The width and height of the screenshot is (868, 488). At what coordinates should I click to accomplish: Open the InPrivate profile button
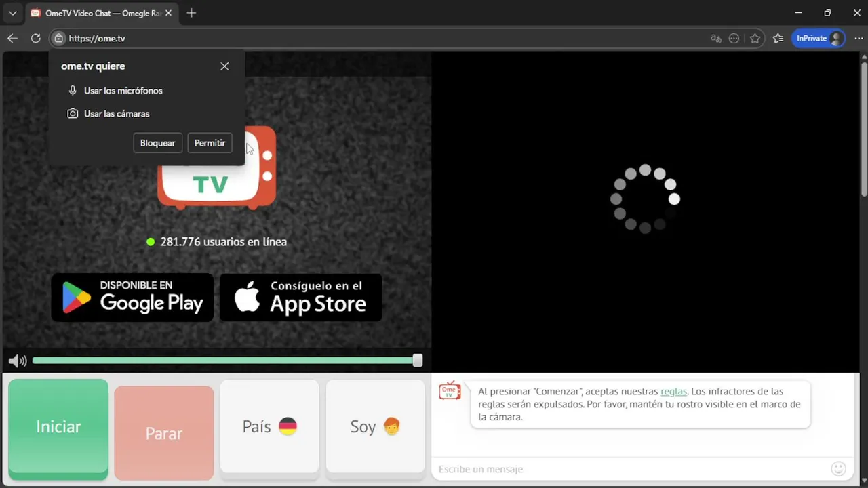pyautogui.click(x=818, y=39)
